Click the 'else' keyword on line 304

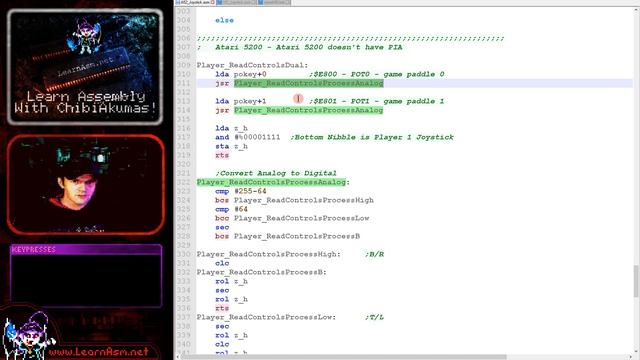pyautogui.click(x=224, y=20)
